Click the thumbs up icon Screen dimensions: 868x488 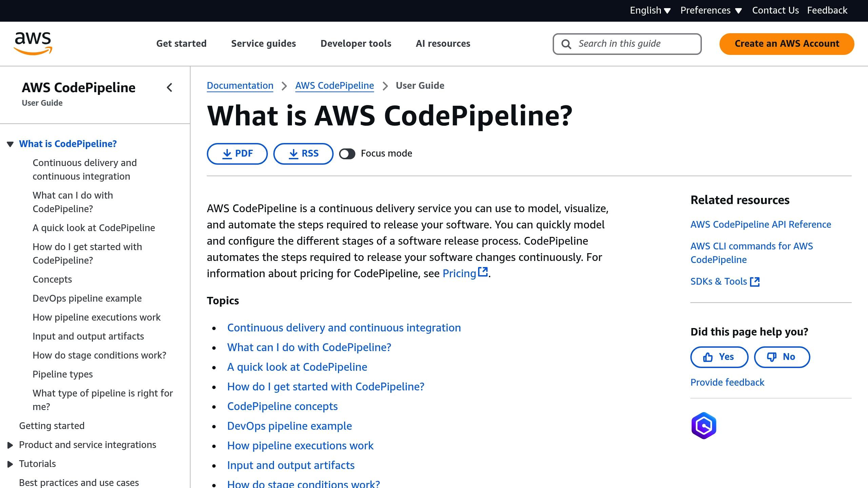coord(708,357)
